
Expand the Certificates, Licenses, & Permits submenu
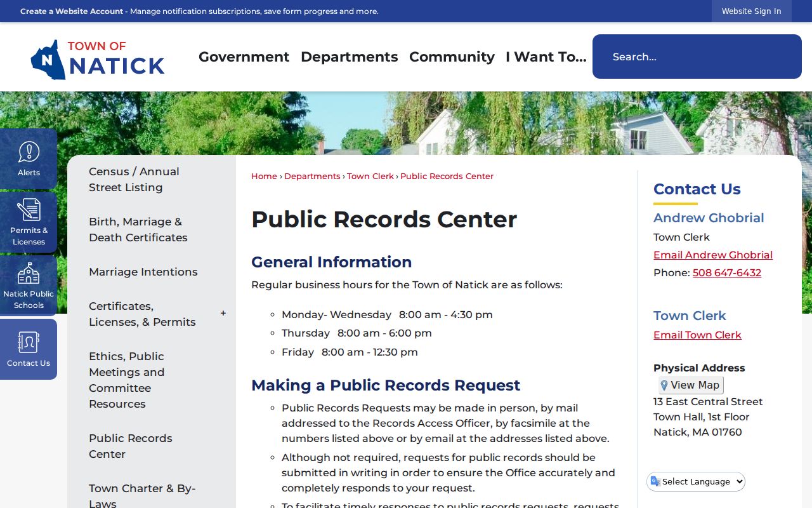pos(223,314)
